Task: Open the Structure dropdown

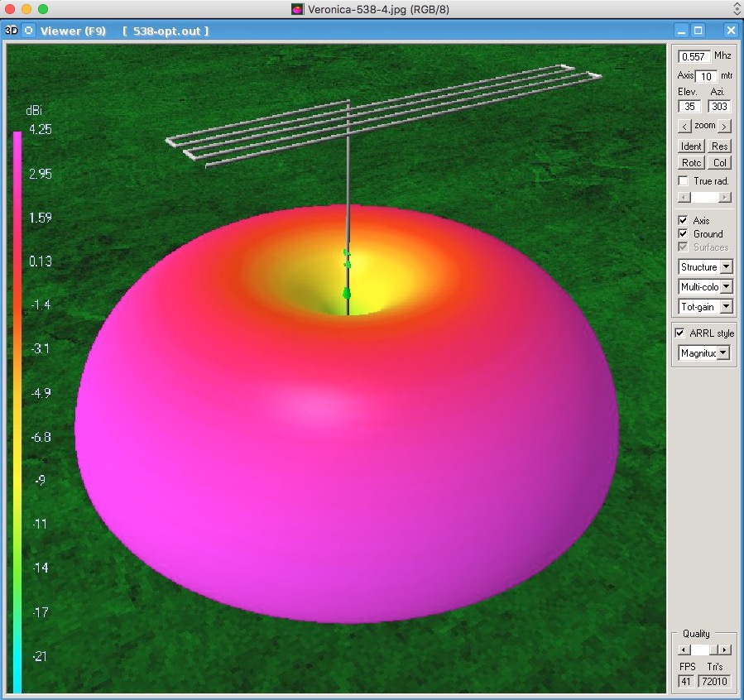Action: click(x=726, y=267)
